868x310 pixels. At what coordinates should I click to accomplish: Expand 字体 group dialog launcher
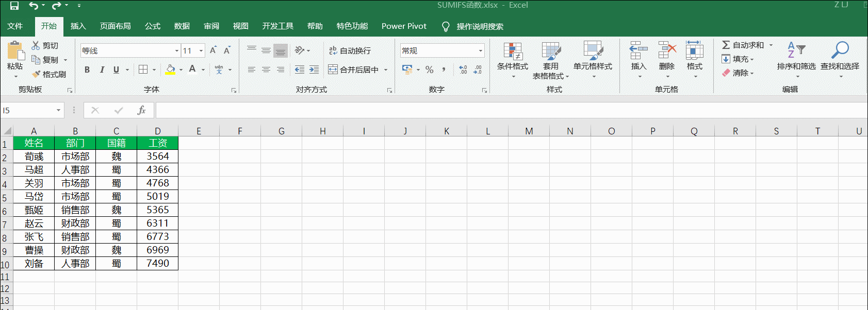click(234, 90)
